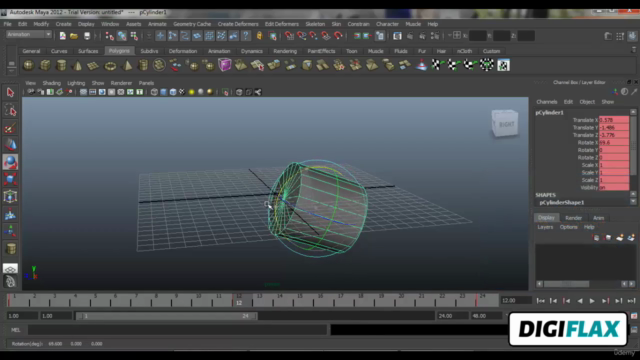Viewport: 640px width, 360px height.
Task: Create a polygon cone from shelf
Action: [x=78, y=65]
